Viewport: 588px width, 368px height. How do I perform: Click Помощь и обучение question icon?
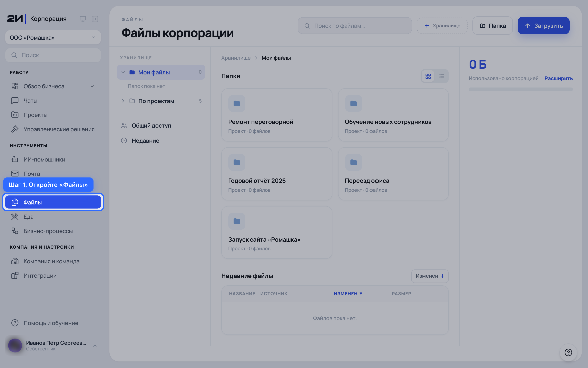tap(15, 323)
